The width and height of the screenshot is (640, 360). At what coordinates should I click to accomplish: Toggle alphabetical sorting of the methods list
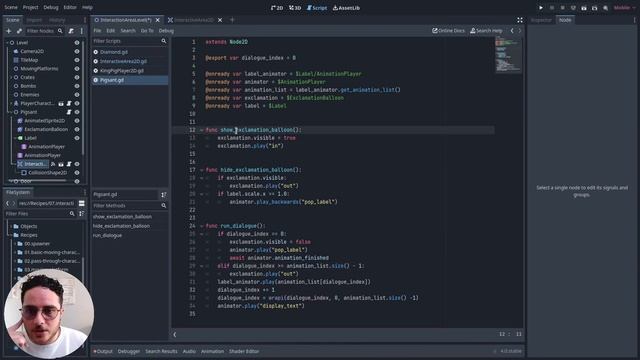click(163, 195)
